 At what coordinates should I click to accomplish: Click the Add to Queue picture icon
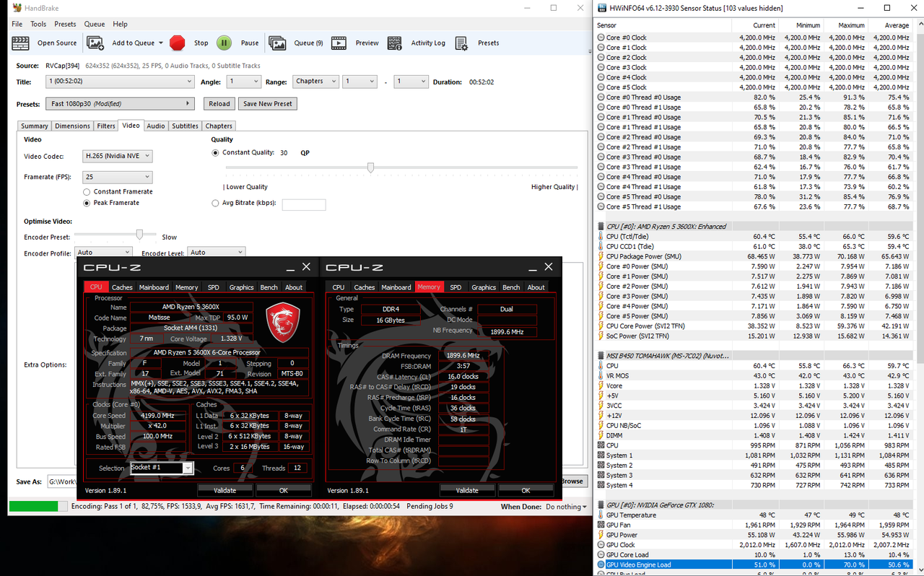[95, 43]
